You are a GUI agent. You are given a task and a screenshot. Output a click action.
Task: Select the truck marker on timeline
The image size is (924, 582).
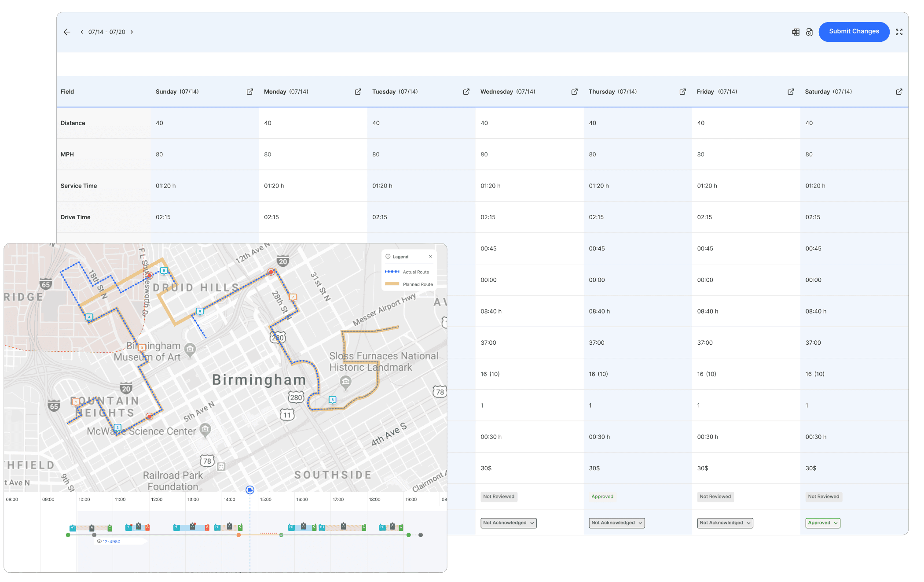point(250,490)
